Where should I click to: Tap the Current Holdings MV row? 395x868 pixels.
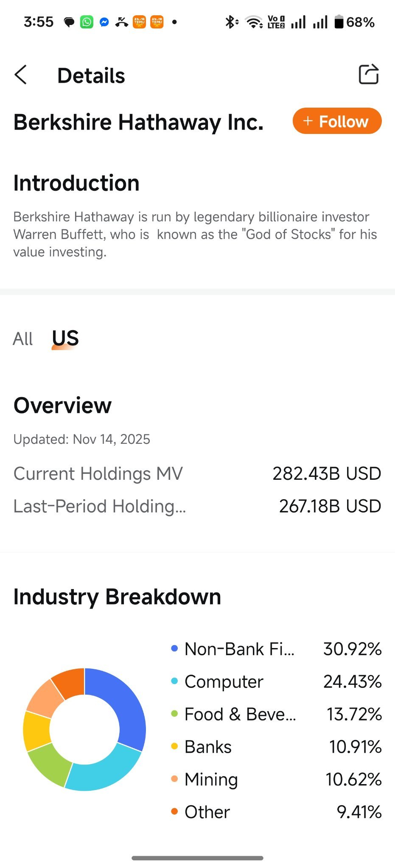[x=197, y=473]
